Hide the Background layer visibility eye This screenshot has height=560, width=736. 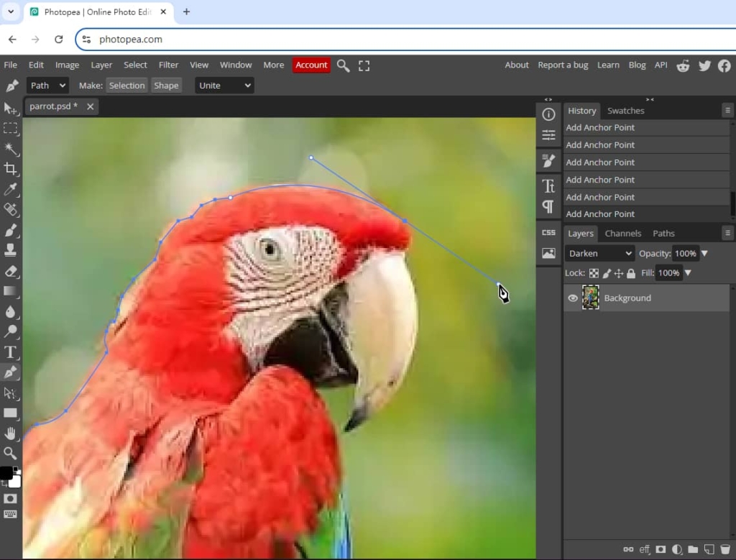point(572,298)
